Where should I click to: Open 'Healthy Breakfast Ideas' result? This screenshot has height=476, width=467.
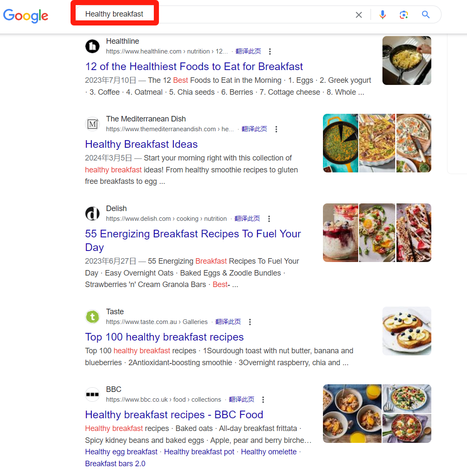[x=141, y=144]
